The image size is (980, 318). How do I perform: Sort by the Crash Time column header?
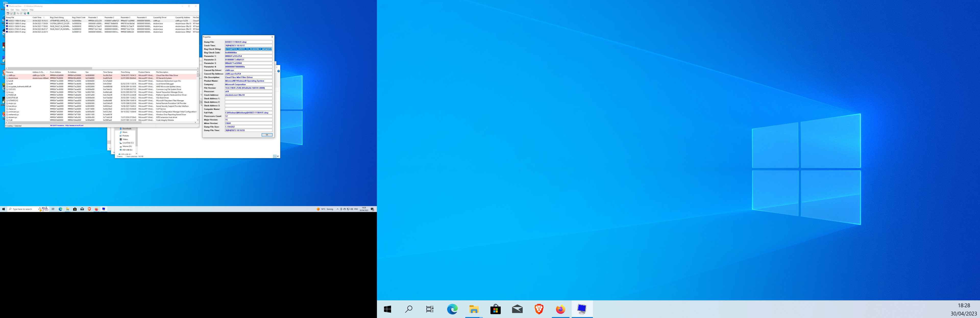pos(37,18)
